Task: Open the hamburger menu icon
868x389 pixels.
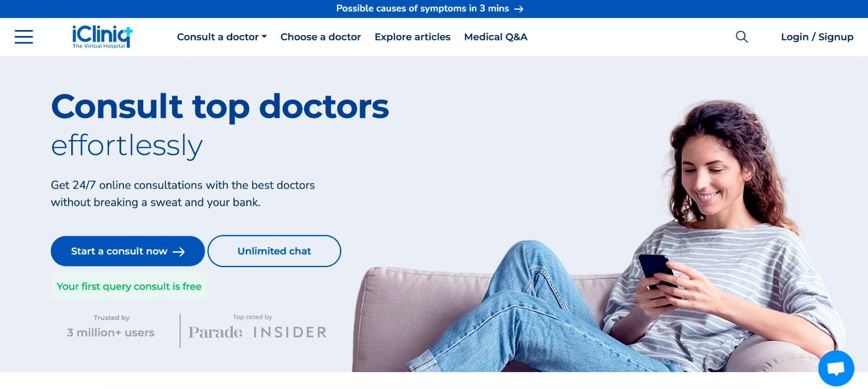Action: [24, 37]
